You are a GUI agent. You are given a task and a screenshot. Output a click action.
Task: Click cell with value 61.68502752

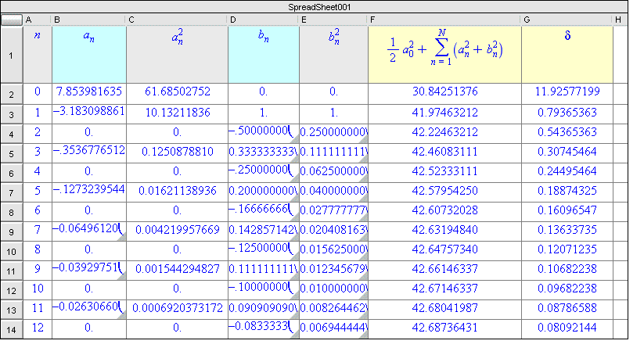tap(177, 93)
